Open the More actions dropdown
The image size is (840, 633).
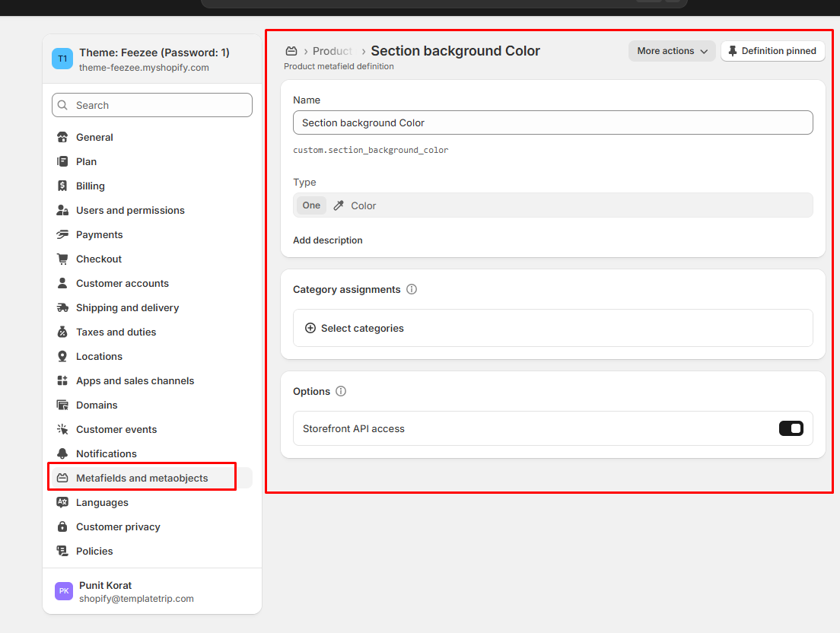pyautogui.click(x=672, y=51)
